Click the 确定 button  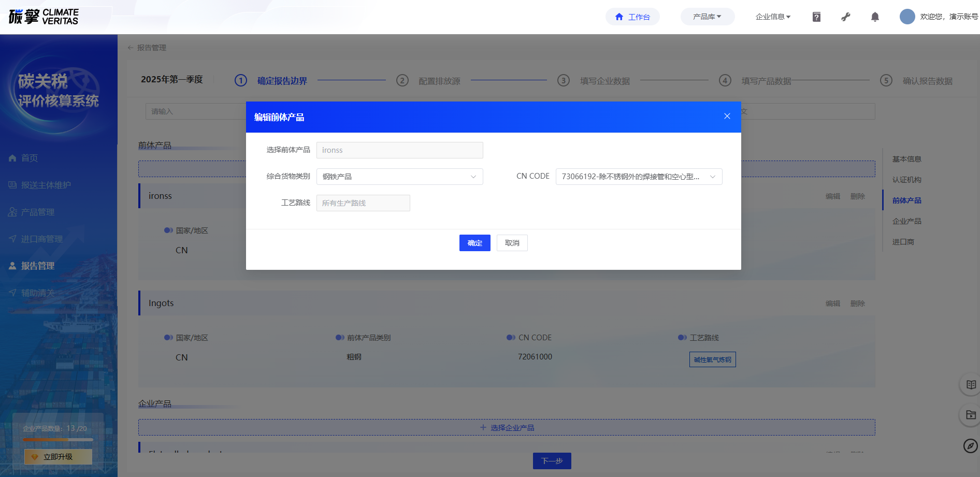(474, 243)
